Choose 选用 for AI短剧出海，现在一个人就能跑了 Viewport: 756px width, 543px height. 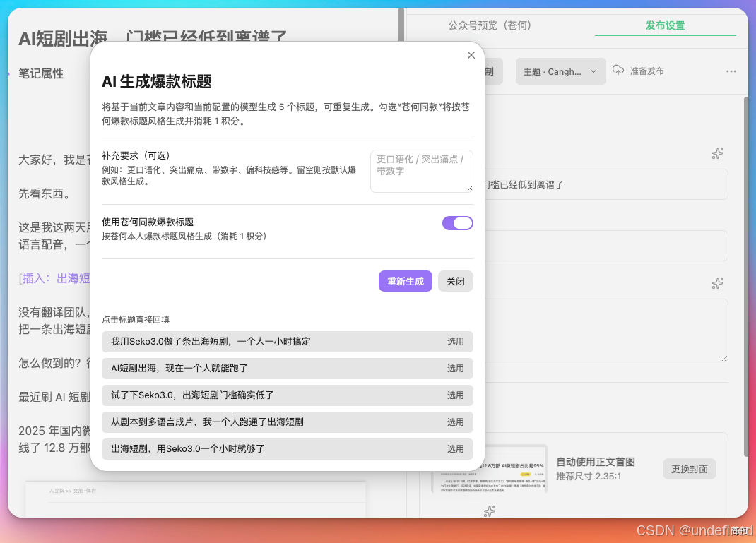(455, 369)
